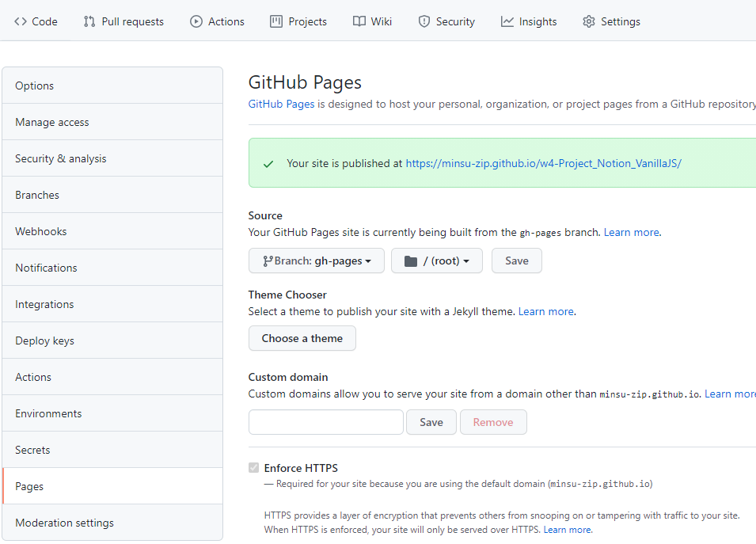Click the Settings gear icon
This screenshot has height=544, width=756.
tap(589, 21)
